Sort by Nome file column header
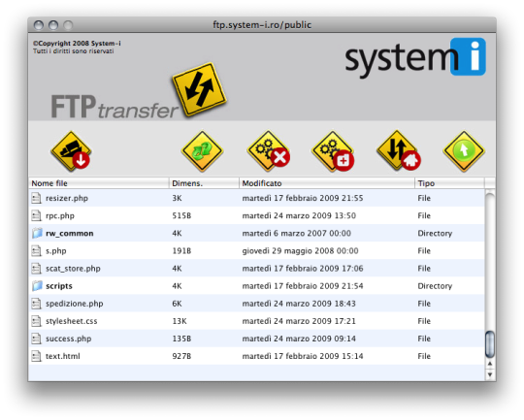 99,183
